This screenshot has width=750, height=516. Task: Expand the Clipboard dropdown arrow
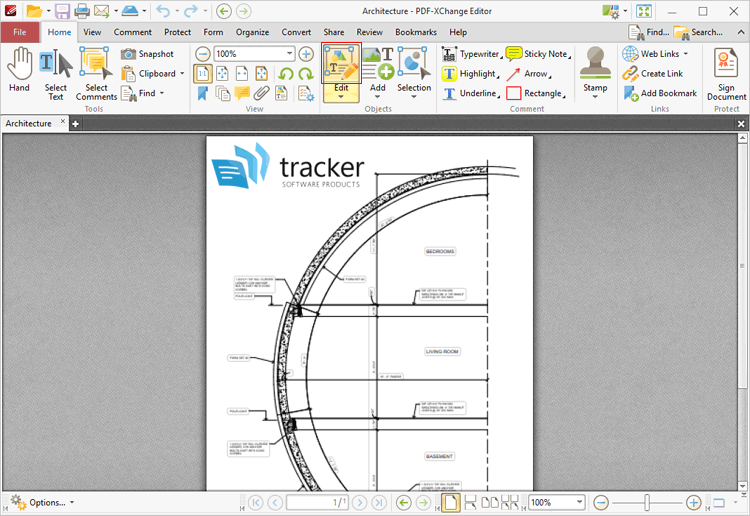[x=182, y=74]
